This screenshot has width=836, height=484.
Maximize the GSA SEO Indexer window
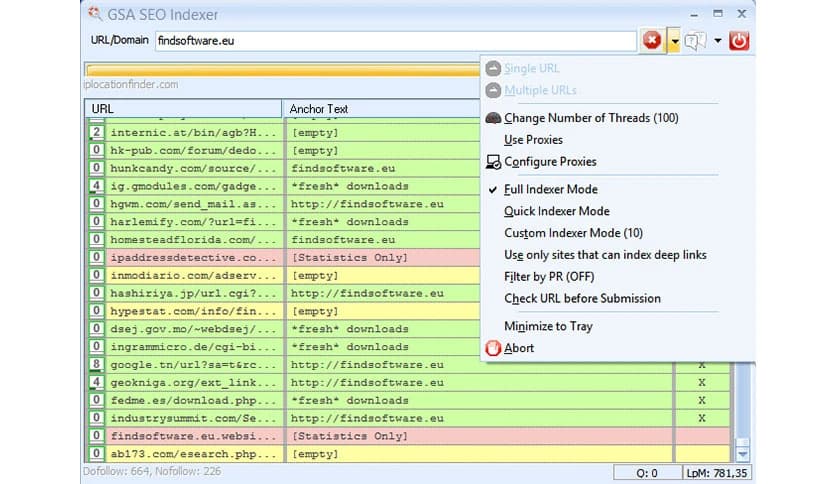718,14
